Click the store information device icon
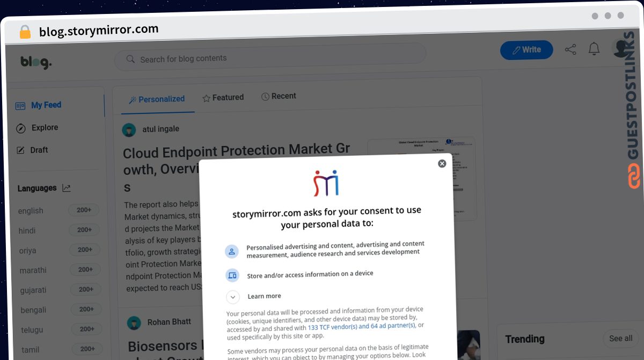The image size is (644, 360). click(x=232, y=276)
